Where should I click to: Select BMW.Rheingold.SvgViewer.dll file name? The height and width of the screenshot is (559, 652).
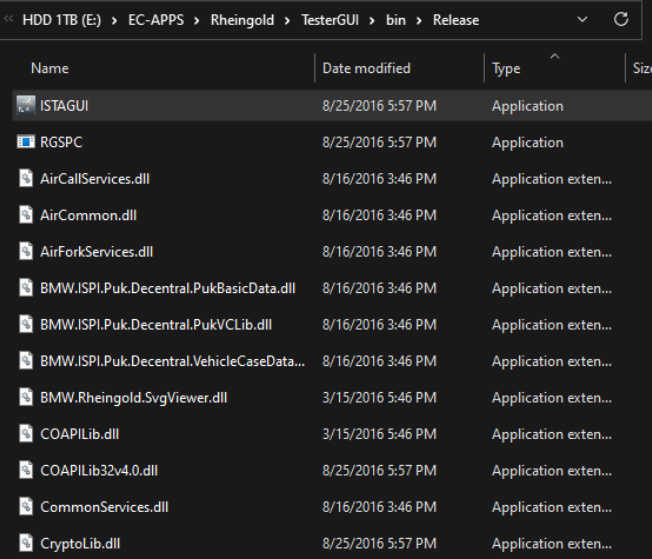point(133,398)
